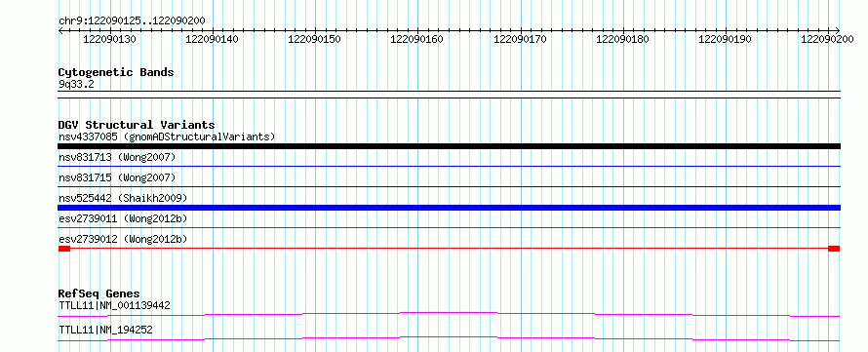This screenshot has height=352, width=868.
Task: Click the right arrow of the ruler
Action: click(838, 30)
